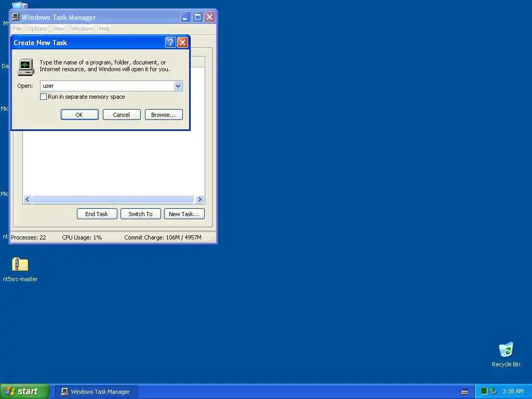532x399 pixels.
Task: Click the Task Manager title bar icon
Action: coord(16,17)
